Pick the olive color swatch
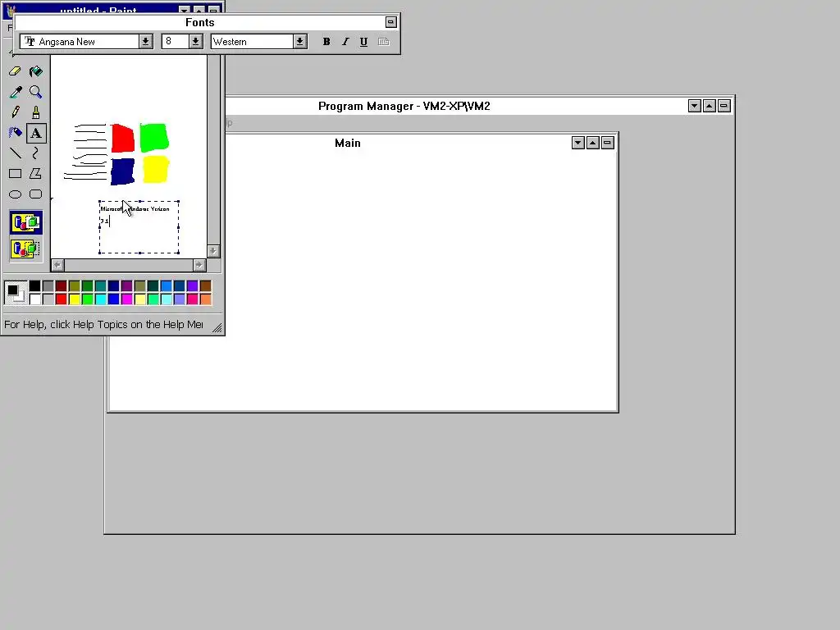The image size is (840, 630). 75,286
